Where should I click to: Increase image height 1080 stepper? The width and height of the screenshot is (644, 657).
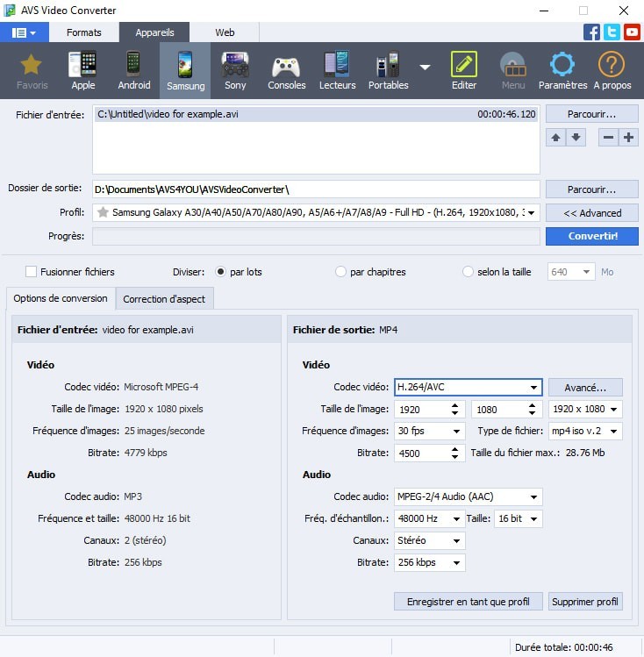(532, 405)
